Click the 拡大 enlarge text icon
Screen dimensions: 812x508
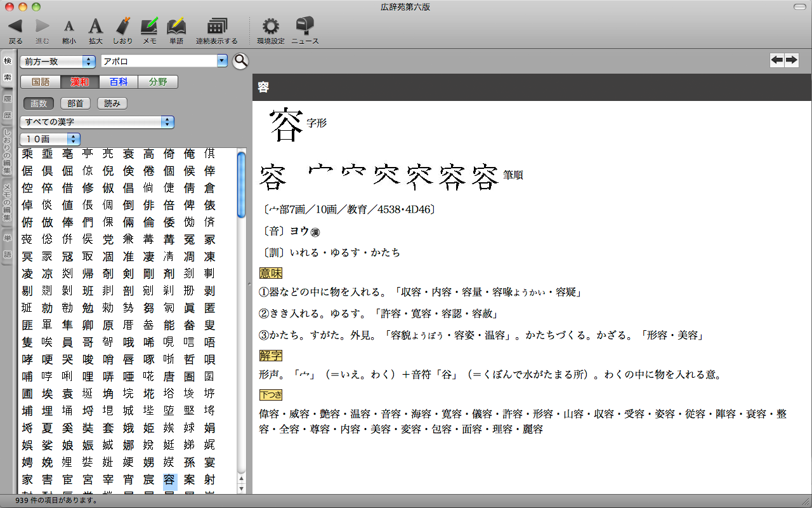click(95, 27)
